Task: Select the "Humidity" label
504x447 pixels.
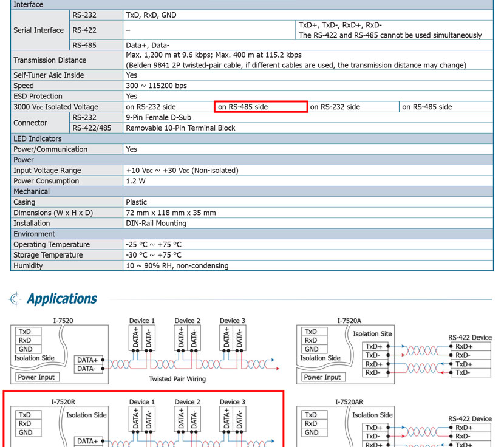Action: click(x=28, y=265)
